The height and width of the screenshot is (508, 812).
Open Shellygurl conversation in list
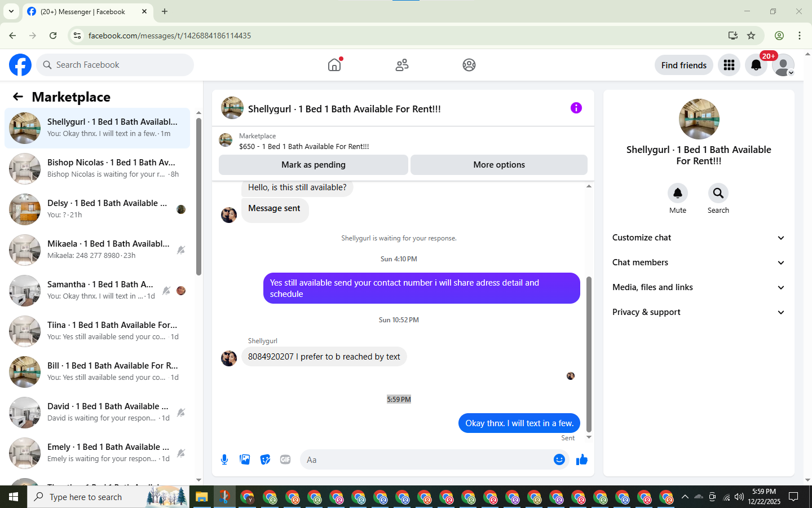(97, 128)
